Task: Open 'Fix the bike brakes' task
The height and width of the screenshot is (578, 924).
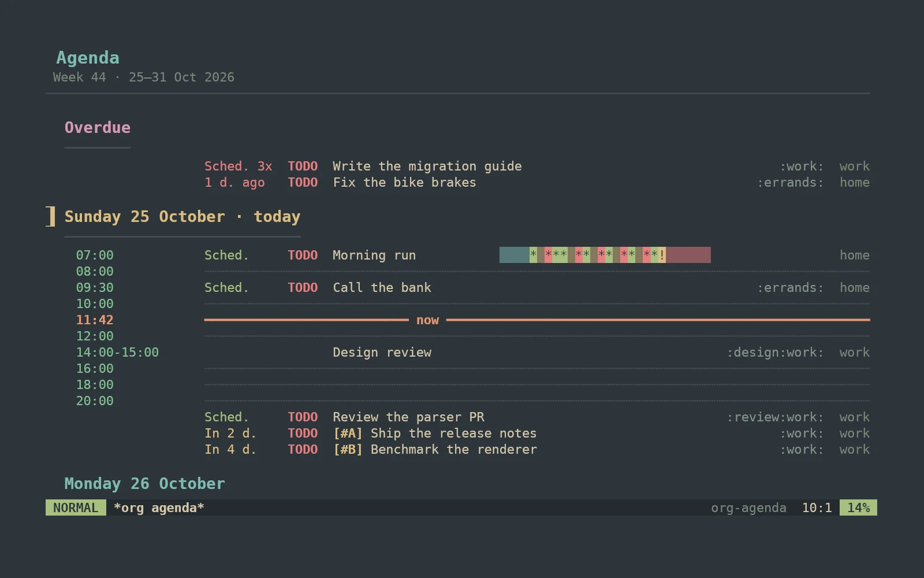Action: pos(404,183)
